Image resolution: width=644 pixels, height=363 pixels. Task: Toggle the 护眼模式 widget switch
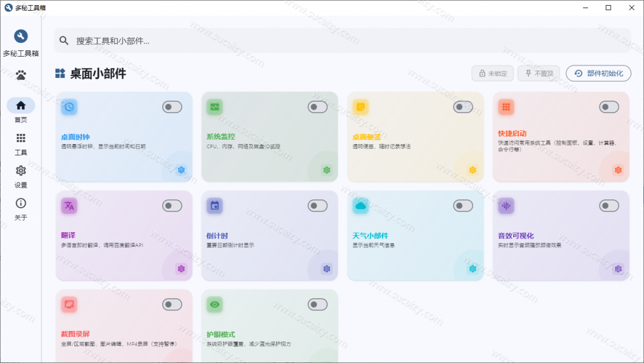tap(318, 304)
